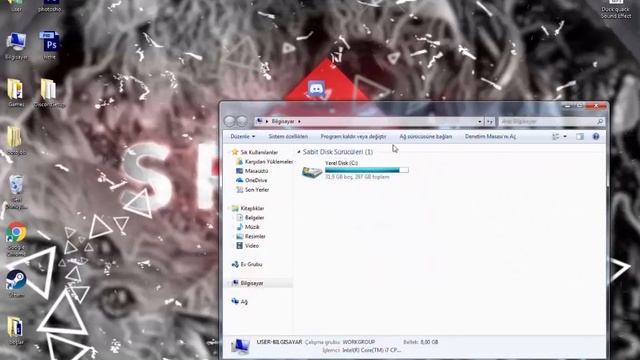Click the C: drive capacity bar

[x=367, y=170]
